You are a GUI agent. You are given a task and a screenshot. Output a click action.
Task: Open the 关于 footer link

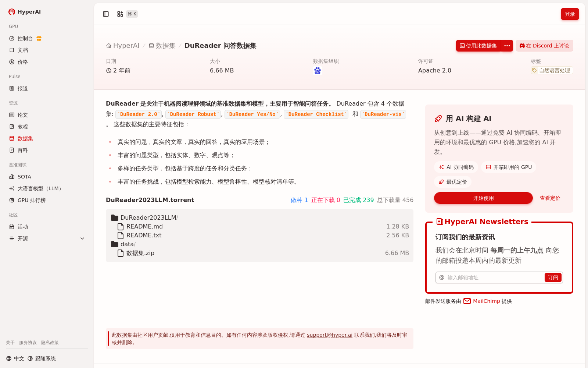[x=10, y=343]
